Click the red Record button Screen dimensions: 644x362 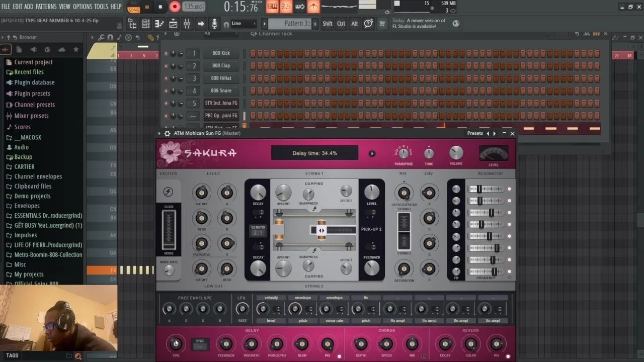coord(175,7)
